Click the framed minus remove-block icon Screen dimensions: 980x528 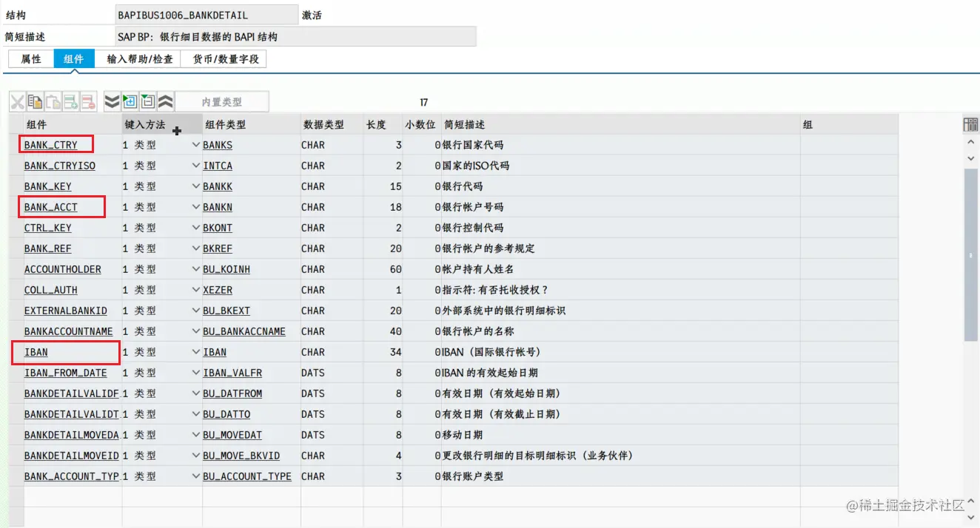point(147,101)
